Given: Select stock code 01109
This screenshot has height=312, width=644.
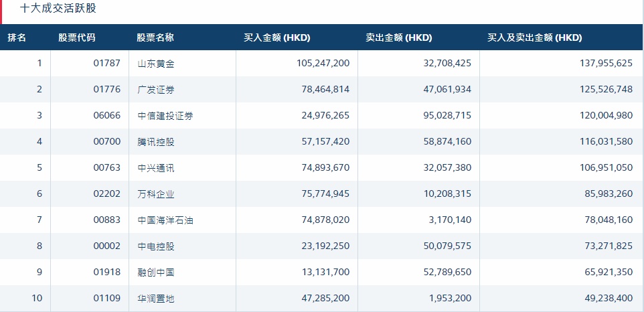Looking at the screenshot, I should tap(107, 298).
